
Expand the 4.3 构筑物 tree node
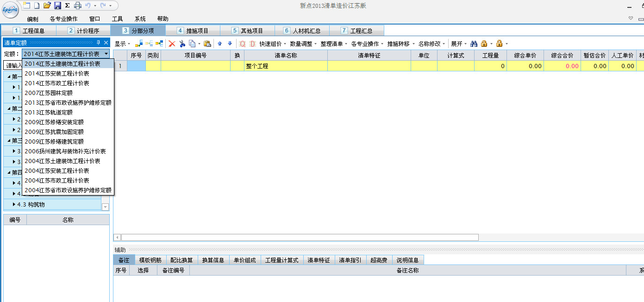point(14,204)
